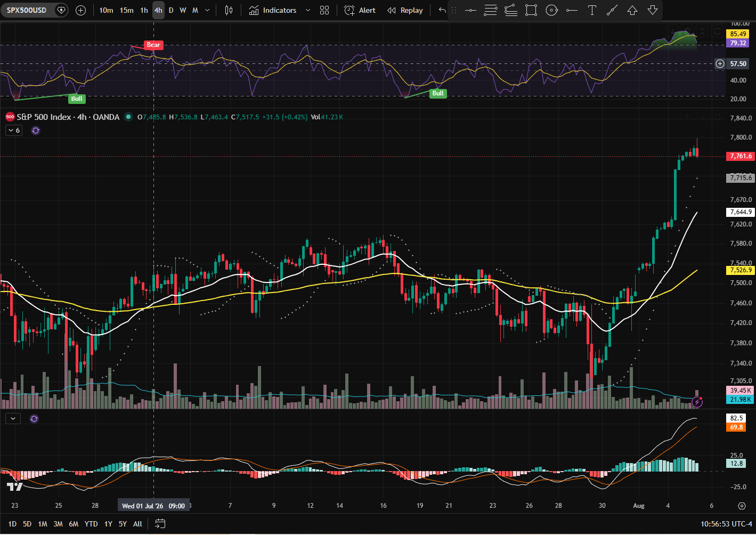Pick the arrow up marker tool
Image resolution: width=756 pixels, height=535 pixels.
632,10
